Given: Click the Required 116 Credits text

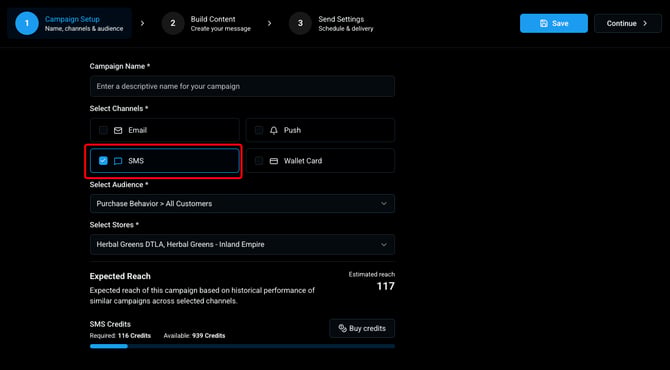Looking at the screenshot, I should 120,336.
